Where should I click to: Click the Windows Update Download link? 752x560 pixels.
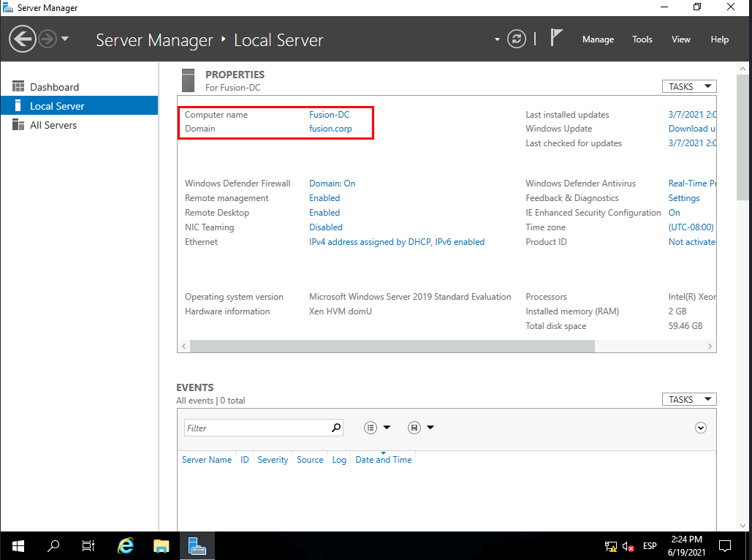coord(692,129)
